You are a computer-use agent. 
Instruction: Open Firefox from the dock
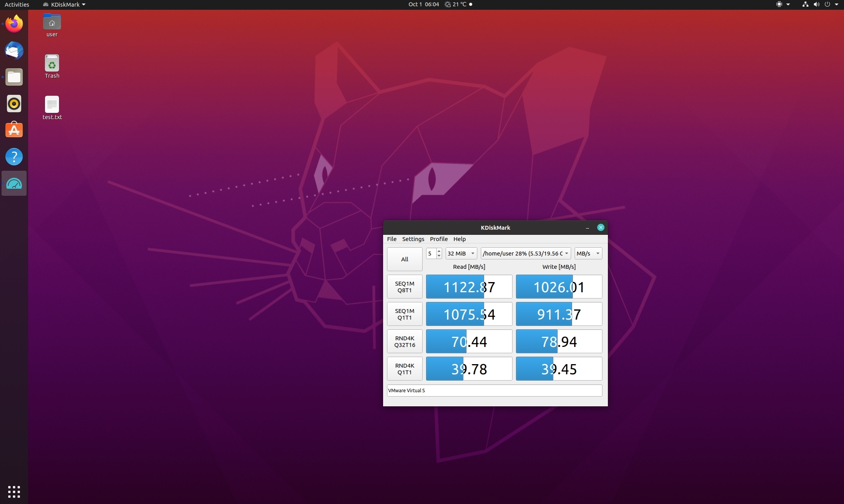tap(14, 23)
